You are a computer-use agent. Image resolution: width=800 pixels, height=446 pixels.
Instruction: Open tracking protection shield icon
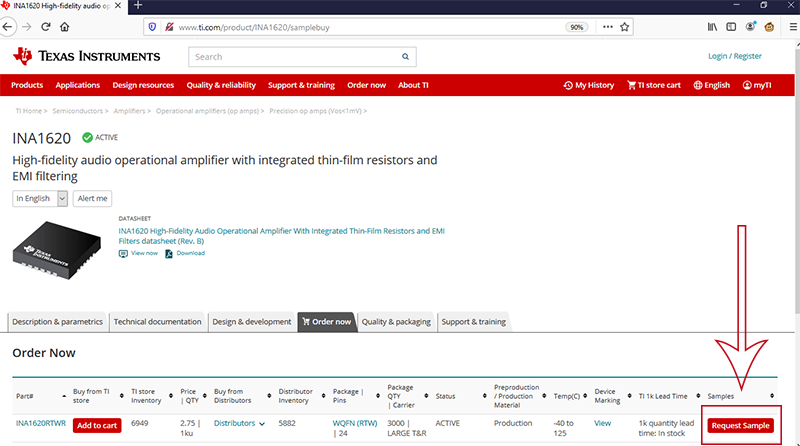tap(152, 27)
